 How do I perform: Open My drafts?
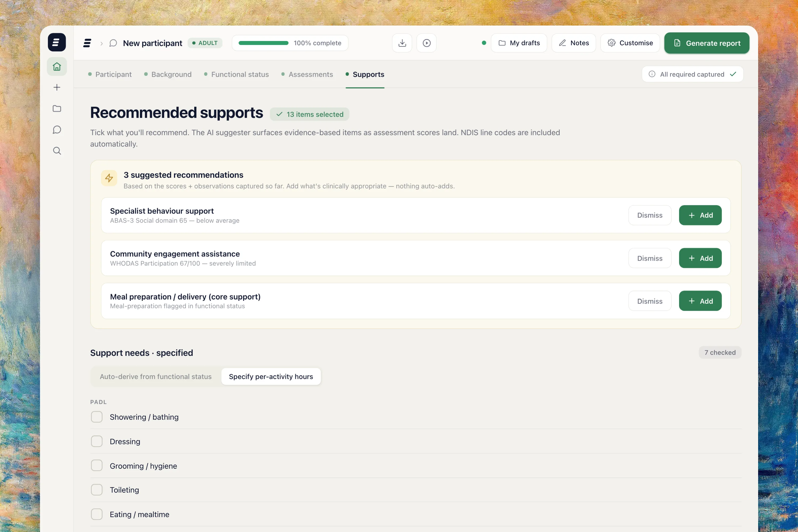coord(519,43)
